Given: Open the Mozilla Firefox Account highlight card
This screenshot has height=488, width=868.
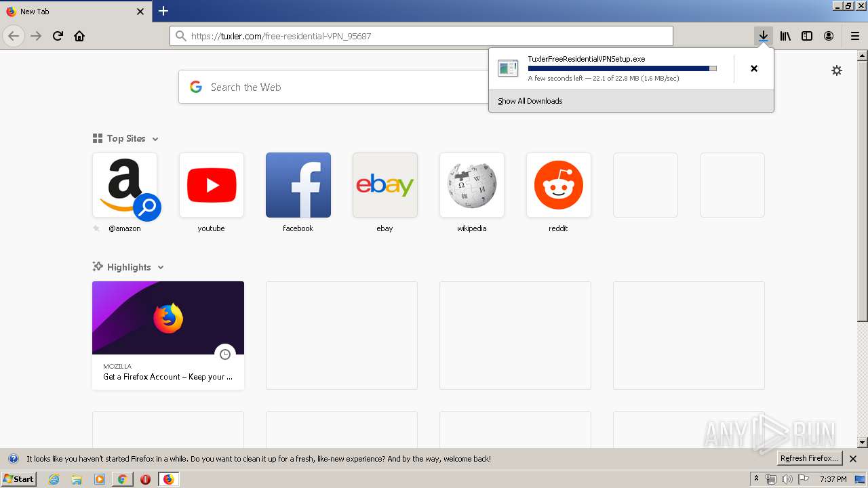Looking at the screenshot, I should click(168, 335).
